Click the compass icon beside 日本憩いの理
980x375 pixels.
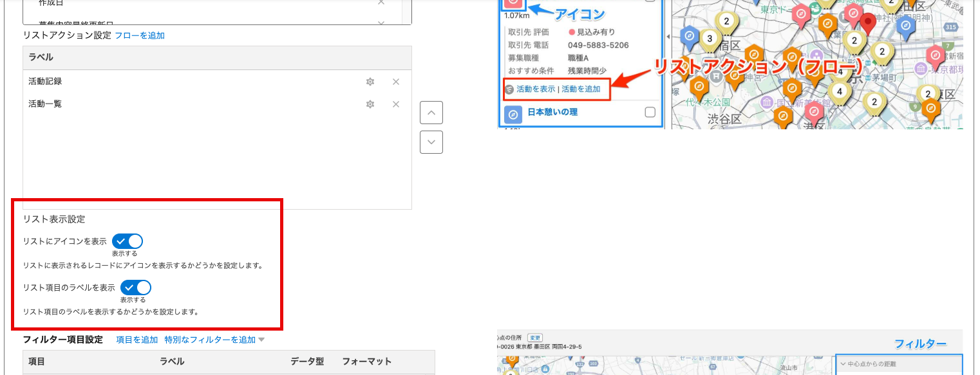(514, 113)
